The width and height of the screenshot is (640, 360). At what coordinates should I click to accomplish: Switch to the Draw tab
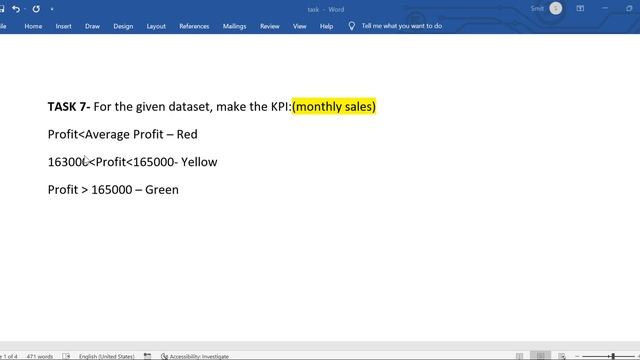tap(92, 26)
